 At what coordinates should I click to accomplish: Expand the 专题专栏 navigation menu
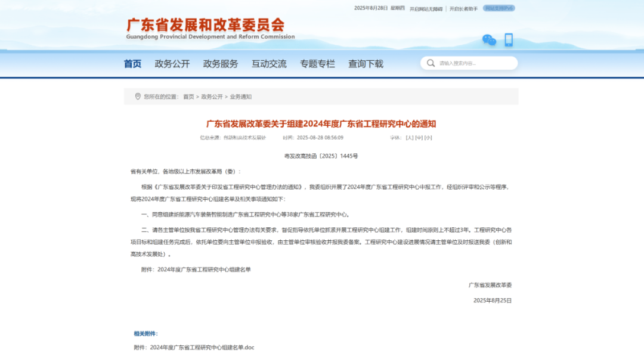point(317,64)
